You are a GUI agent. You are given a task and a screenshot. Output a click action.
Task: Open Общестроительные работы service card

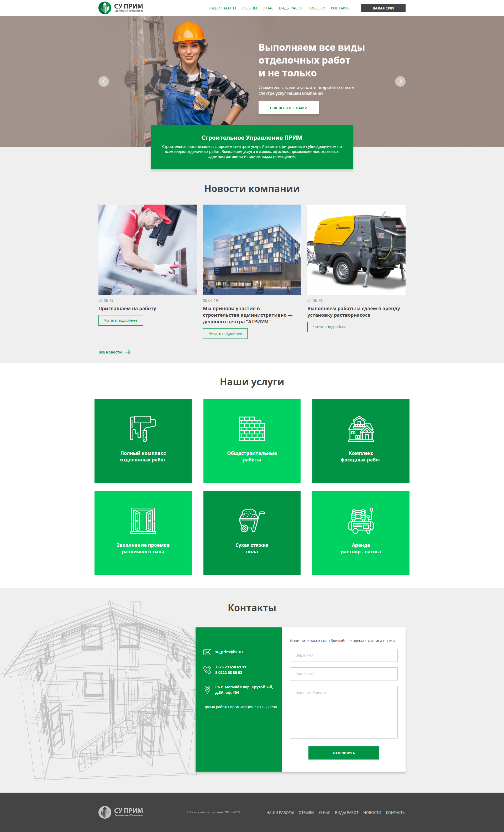pos(252,441)
